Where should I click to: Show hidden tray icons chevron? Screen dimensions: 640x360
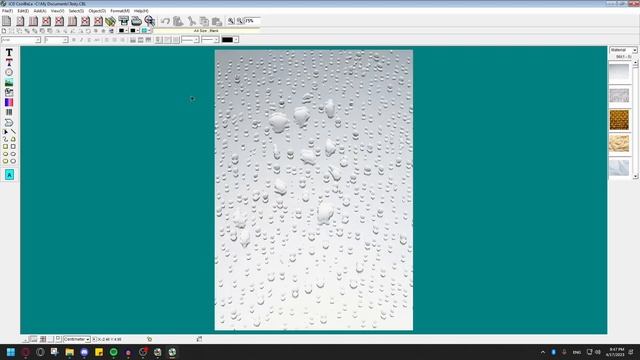(x=543, y=352)
